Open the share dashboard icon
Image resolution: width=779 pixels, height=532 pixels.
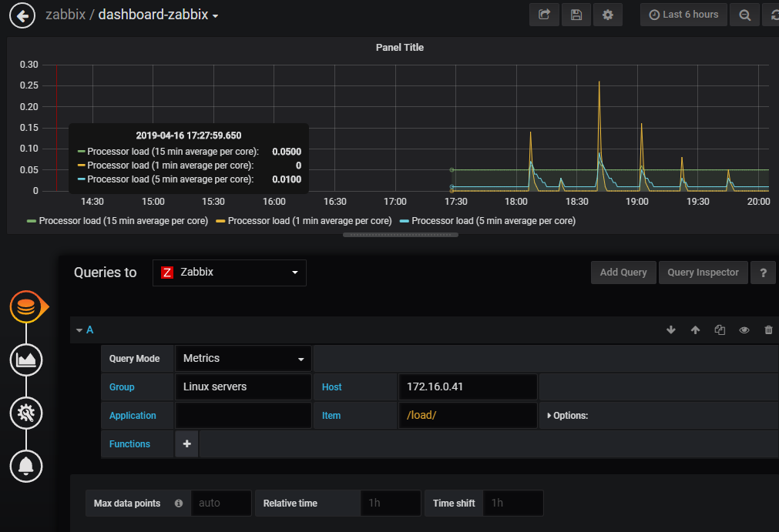[x=545, y=15]
